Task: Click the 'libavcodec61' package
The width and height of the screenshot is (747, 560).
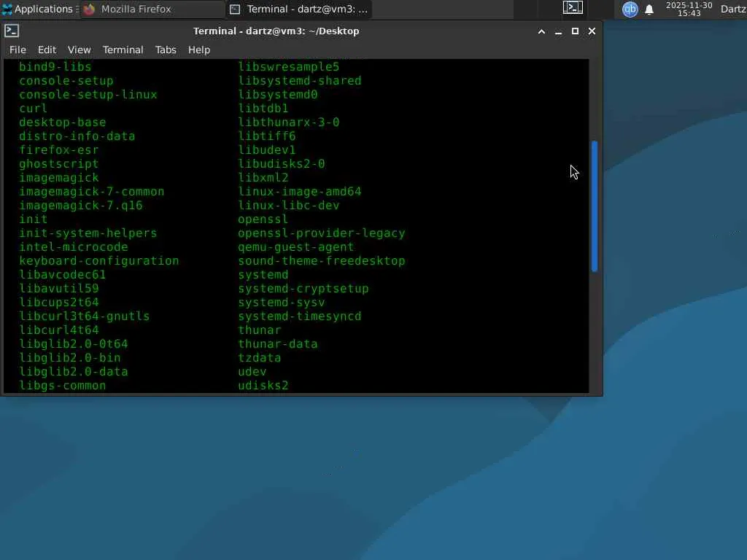Action: point(63,274)
